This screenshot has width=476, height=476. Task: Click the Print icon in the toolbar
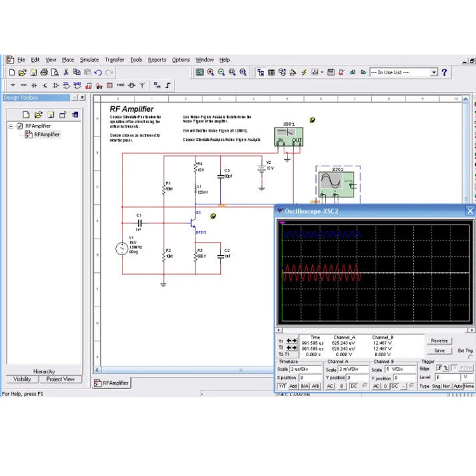[x=44, y=72]
